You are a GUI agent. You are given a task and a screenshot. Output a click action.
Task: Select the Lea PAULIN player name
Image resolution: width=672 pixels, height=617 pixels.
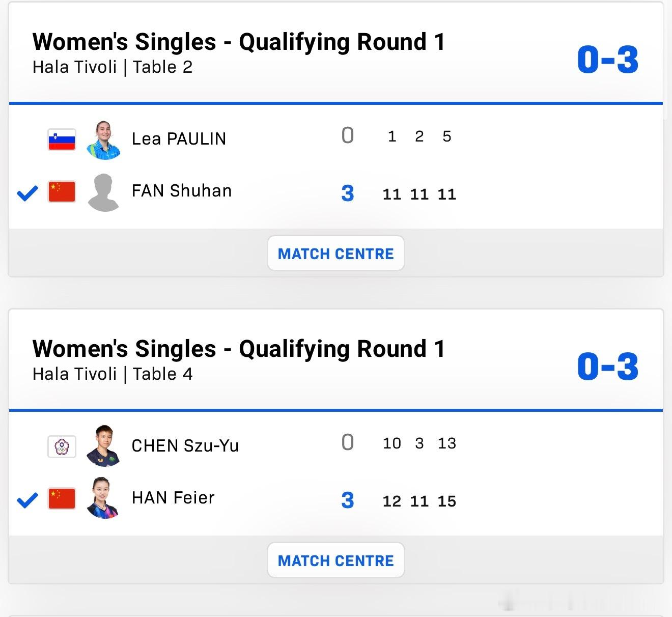coord(179,139)
